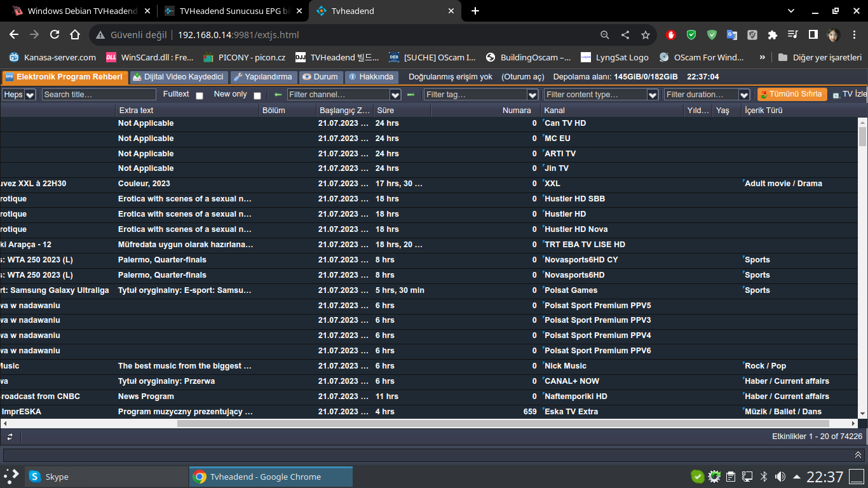This screenshot has height=488, width=868.
Task: Select the Eska TV Extra channel cell
Action: pyautogui.click(x=613, y=412)
